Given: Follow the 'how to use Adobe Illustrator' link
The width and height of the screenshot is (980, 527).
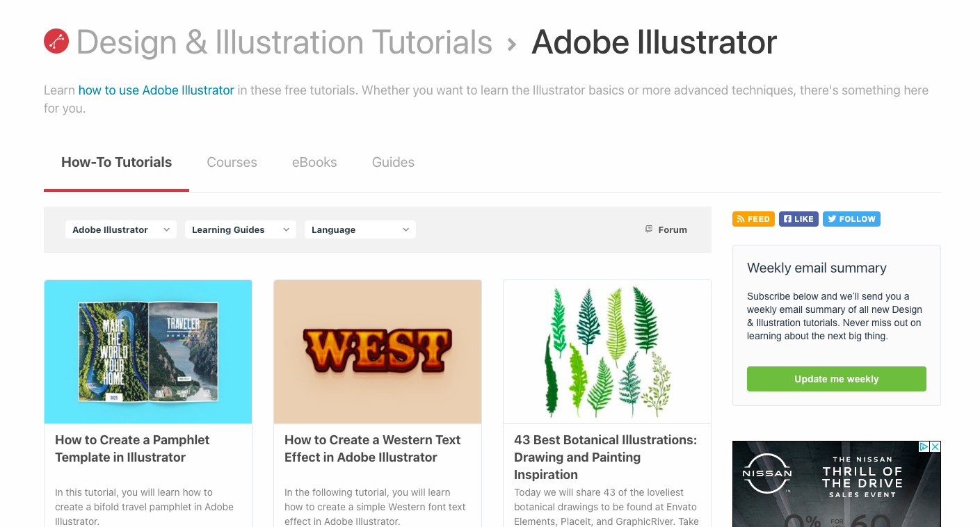Looking at the screenshot, I should (156, 90).
